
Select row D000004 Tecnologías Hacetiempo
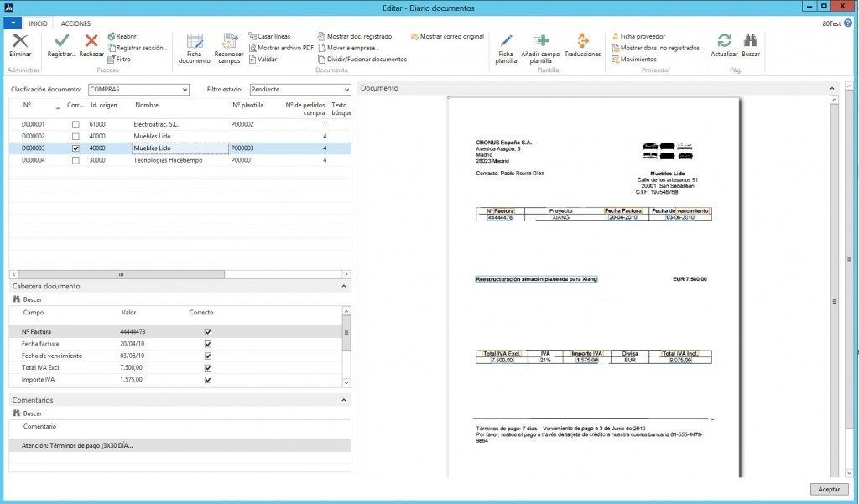[180, 160]
